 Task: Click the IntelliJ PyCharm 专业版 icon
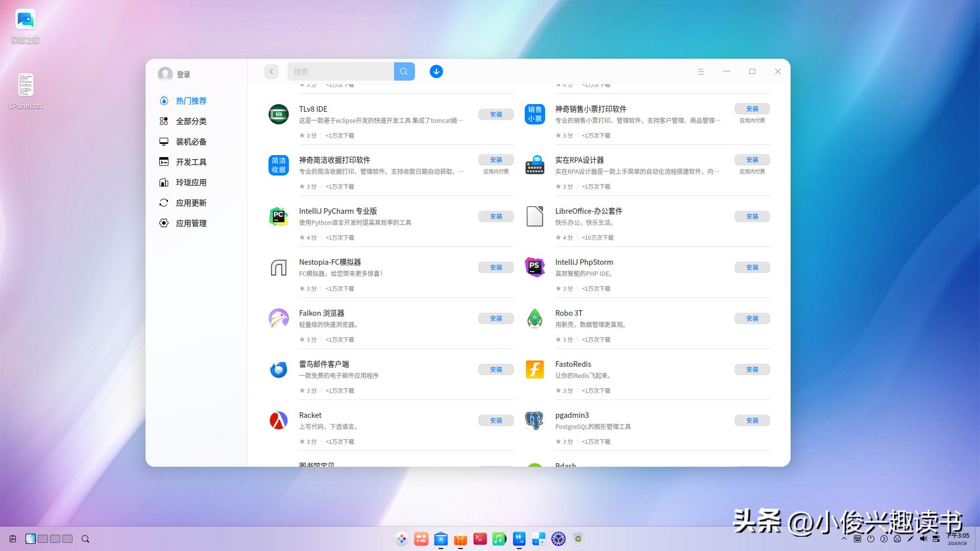tap(279, 216)
